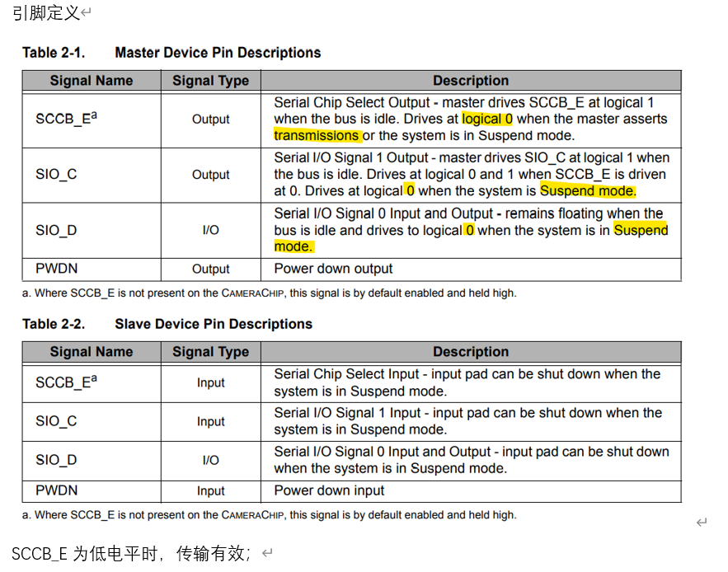Screen dimensions: 728x572
Task: Click "Input" type in Slave PWDN row
Action: click(x=211, y=490)
